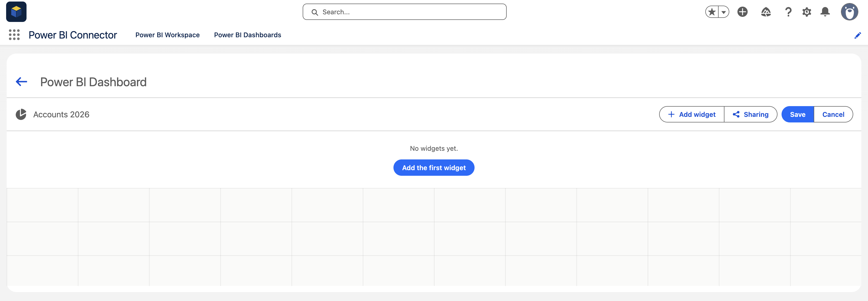Click the No widgets yet message

pos(434,148)
